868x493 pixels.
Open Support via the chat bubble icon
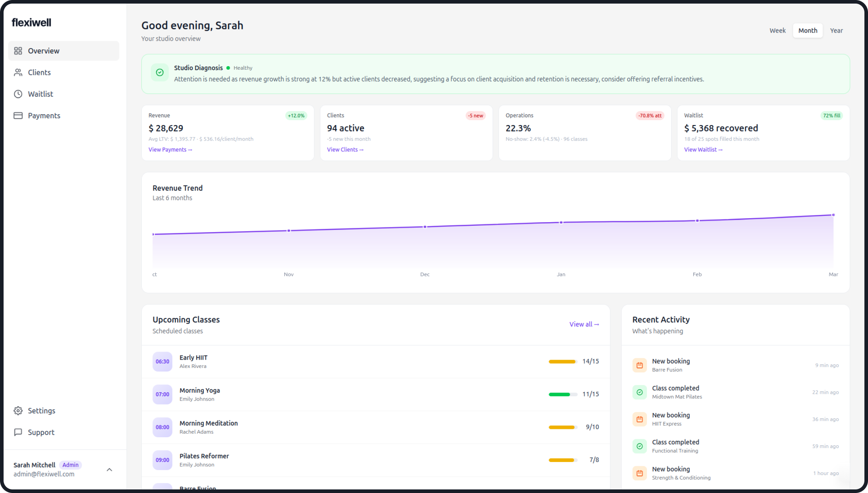click(18, 432)
